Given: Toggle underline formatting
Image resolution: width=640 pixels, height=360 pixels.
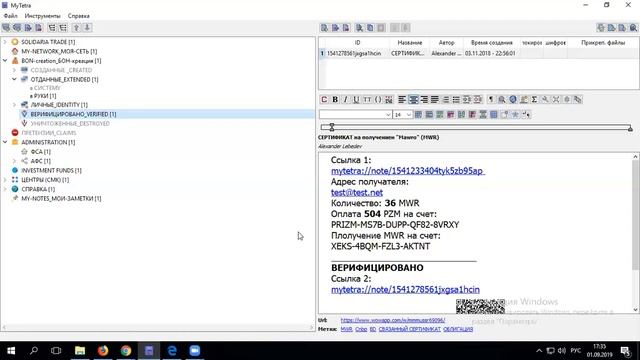Looking at the screenshot, I should (356, 99).
